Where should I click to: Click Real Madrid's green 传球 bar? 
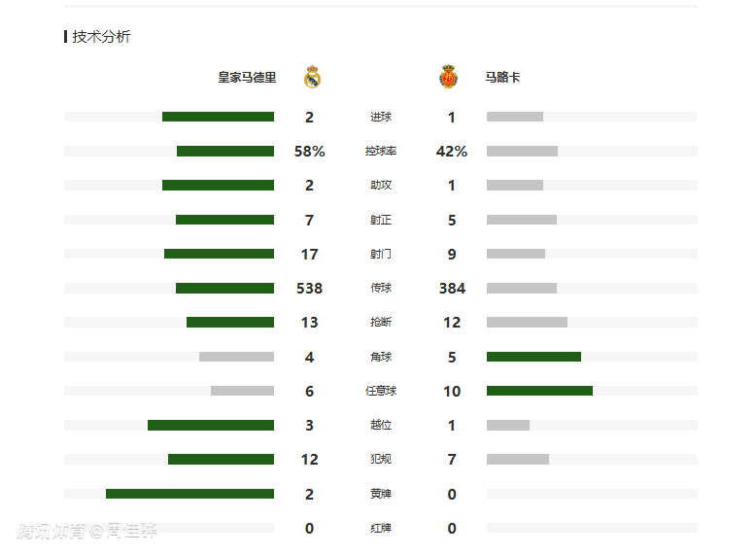coord(224,288)
